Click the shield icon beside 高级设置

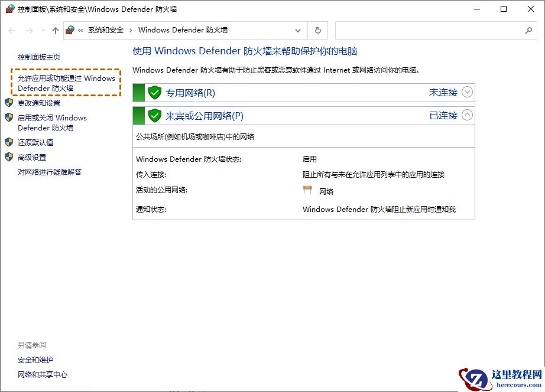[9, 157]
